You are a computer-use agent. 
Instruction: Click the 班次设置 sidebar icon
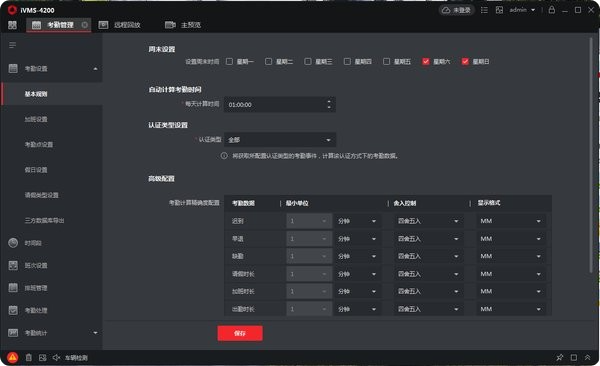pos(13,265)
